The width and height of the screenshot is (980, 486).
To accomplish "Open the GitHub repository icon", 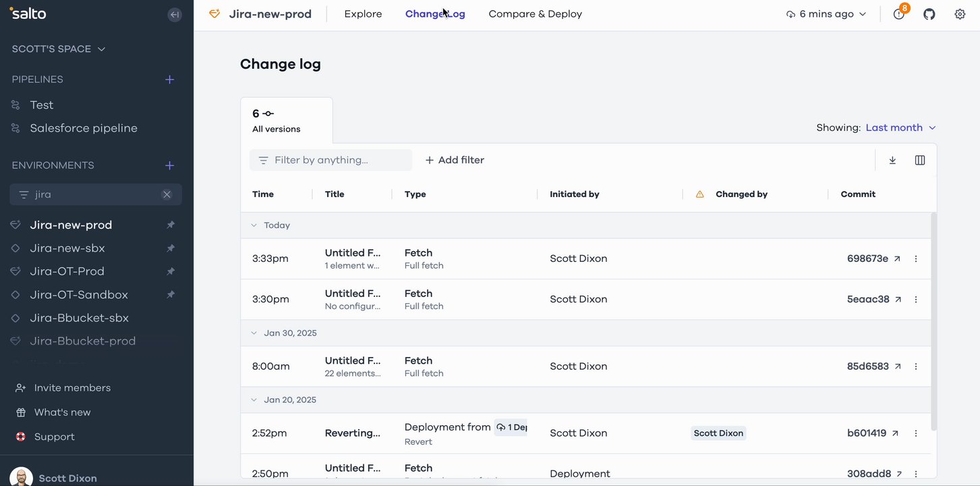I will coord(929,14).
